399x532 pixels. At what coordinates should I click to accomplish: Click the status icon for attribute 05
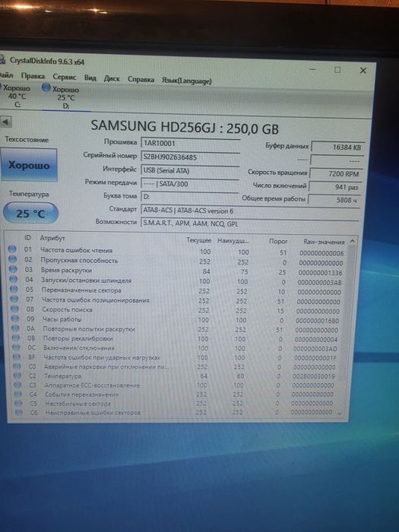pos(14,289)
